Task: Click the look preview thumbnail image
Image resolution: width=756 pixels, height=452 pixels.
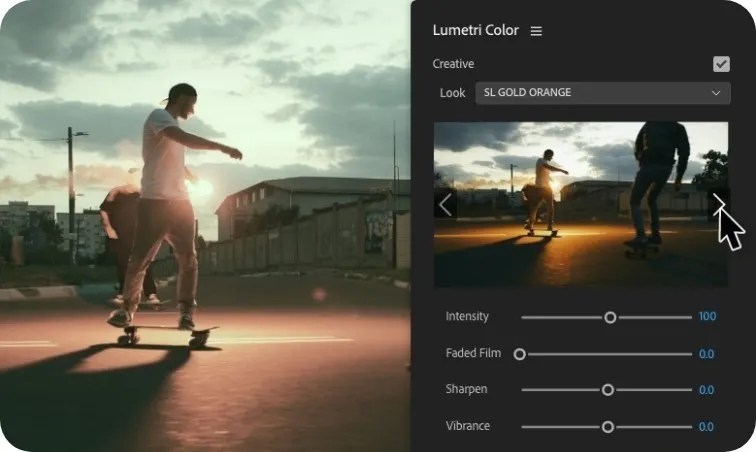Action: click(x=581, y=205)
